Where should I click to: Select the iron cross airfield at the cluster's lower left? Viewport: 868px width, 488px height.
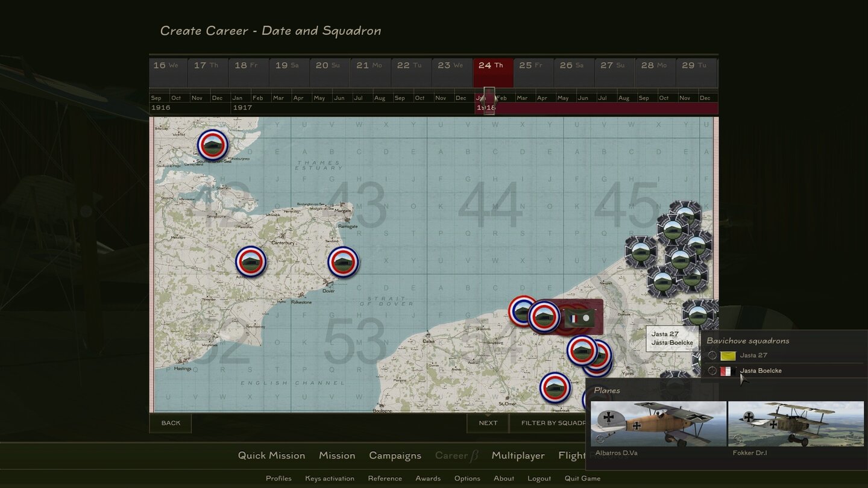663,281
